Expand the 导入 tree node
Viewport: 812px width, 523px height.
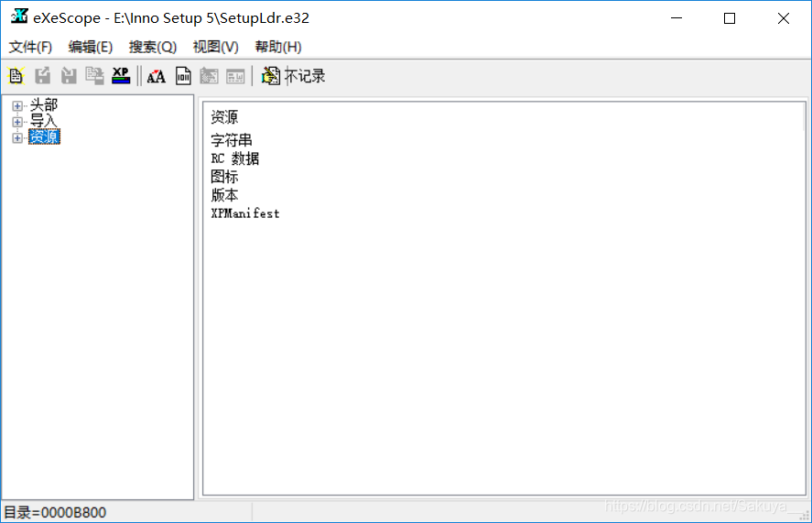[x=17, y=122]
